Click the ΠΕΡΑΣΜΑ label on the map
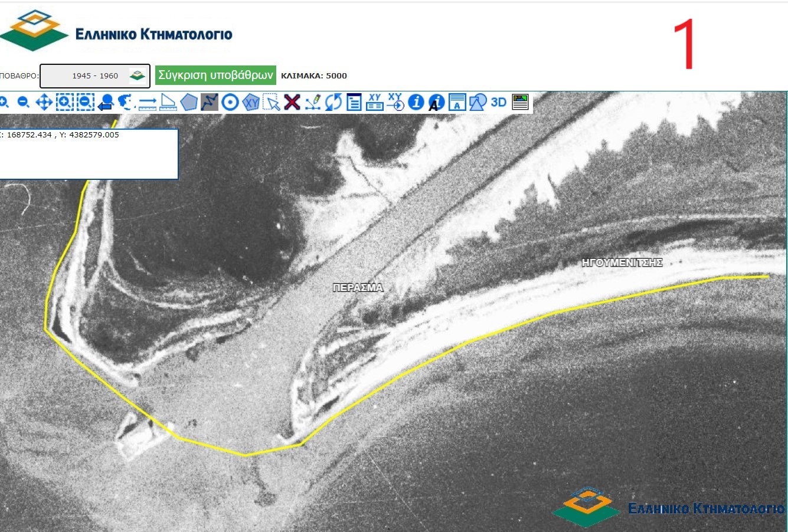 (358, 288)
